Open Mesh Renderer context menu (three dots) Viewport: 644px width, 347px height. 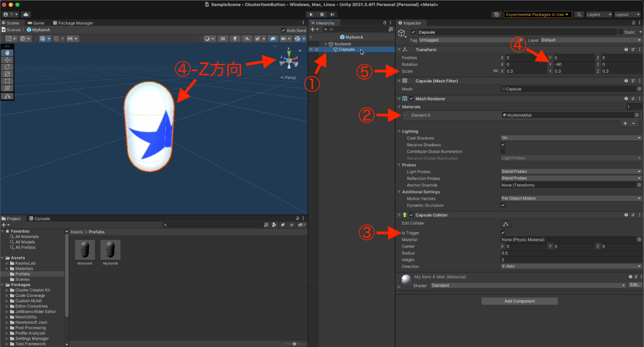tap(639, 98)
